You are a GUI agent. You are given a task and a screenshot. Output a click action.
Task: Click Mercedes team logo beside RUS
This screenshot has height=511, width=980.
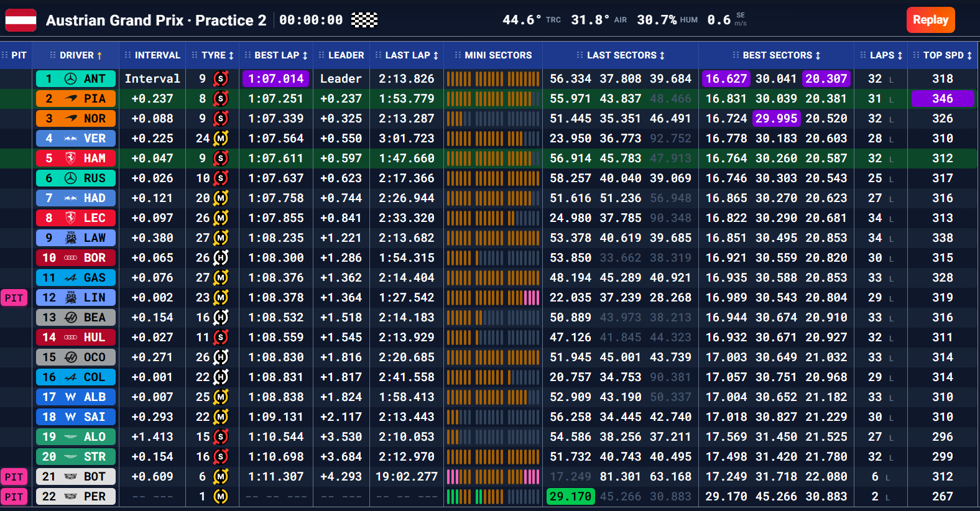(x=71, y=178)
